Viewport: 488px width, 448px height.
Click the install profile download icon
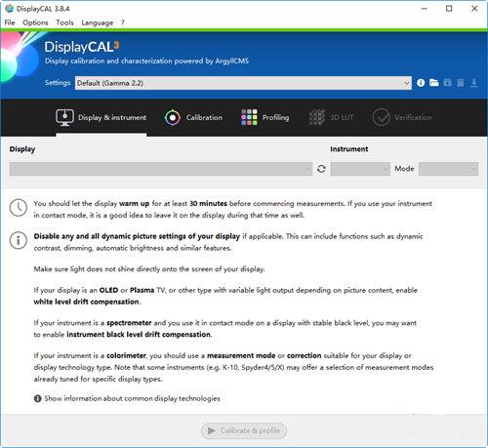[474, 83]
